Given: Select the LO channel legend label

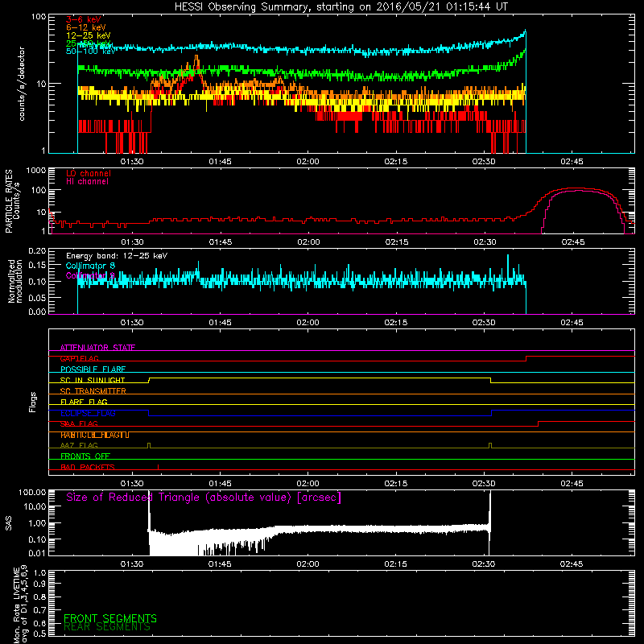Looking at the screenshot, I should click(89, 173).
